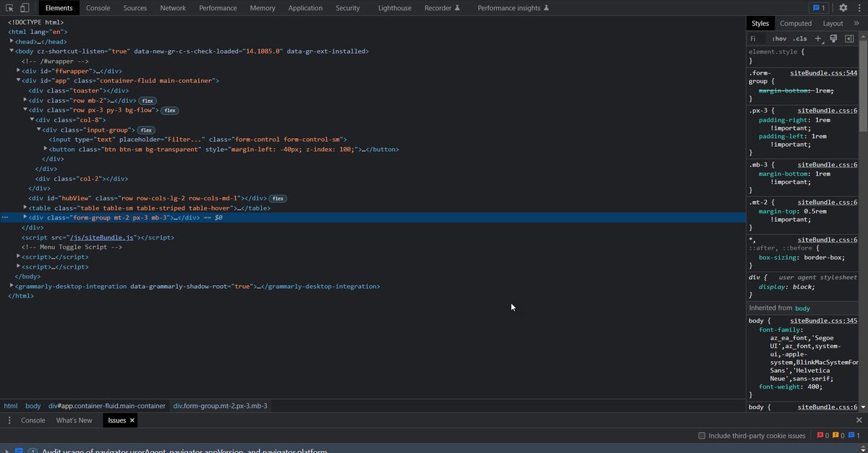Expand the grammarly-desktop-integration node
The image size is (868, 453).
pyautogui.click(x=12, y=286)
